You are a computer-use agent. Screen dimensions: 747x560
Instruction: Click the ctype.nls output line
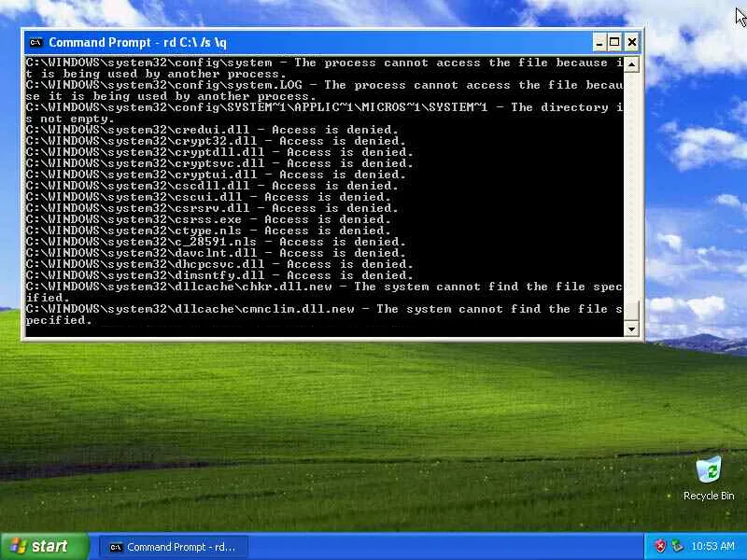pyautogui.click(x=208, y=231)
